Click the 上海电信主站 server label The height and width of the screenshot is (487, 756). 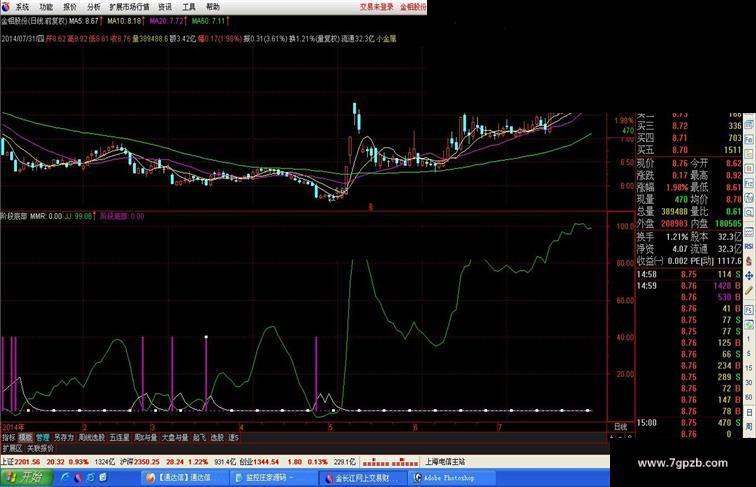(445, 462)
